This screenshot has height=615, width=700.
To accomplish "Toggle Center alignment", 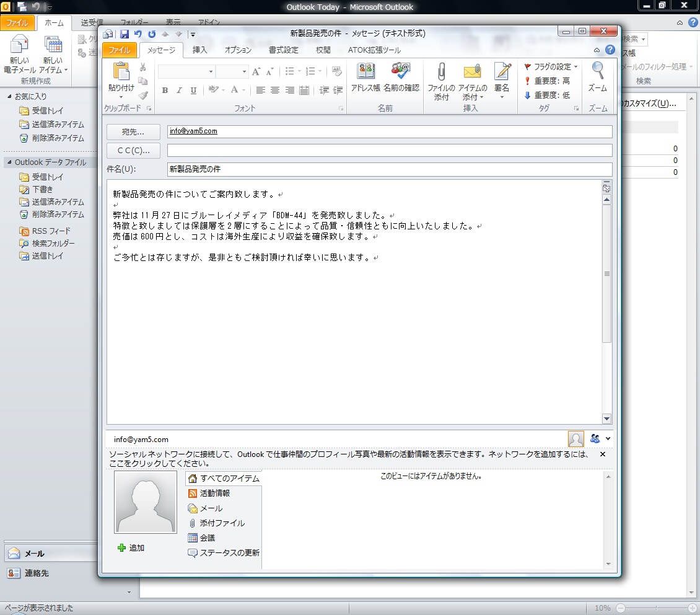I will [275, 91].
